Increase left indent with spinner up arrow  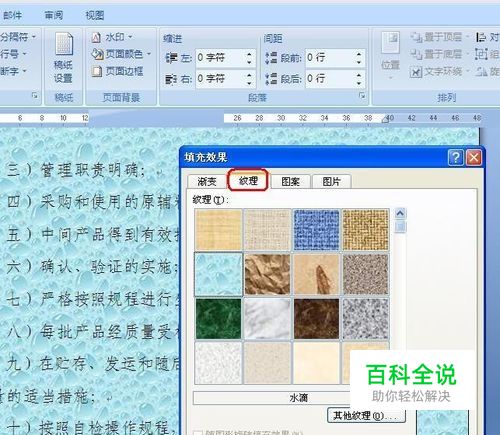(x=250, y=54)
